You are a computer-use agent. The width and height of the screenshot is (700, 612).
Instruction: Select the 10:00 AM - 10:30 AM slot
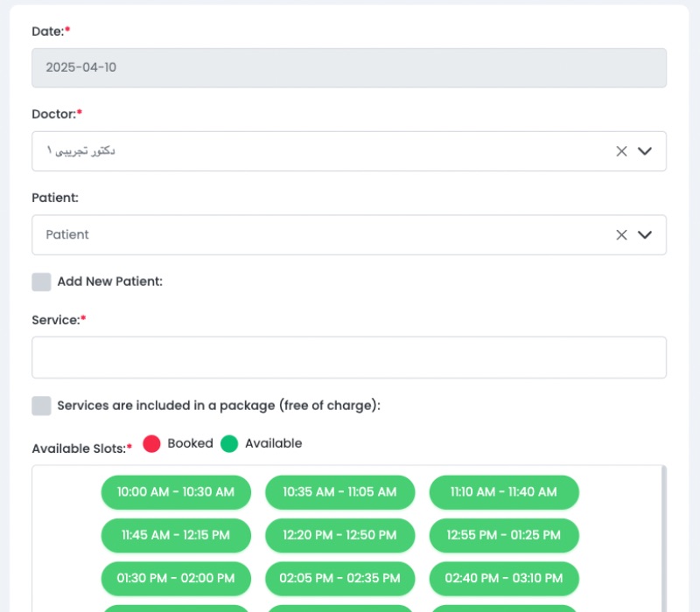tap(176, 492)
